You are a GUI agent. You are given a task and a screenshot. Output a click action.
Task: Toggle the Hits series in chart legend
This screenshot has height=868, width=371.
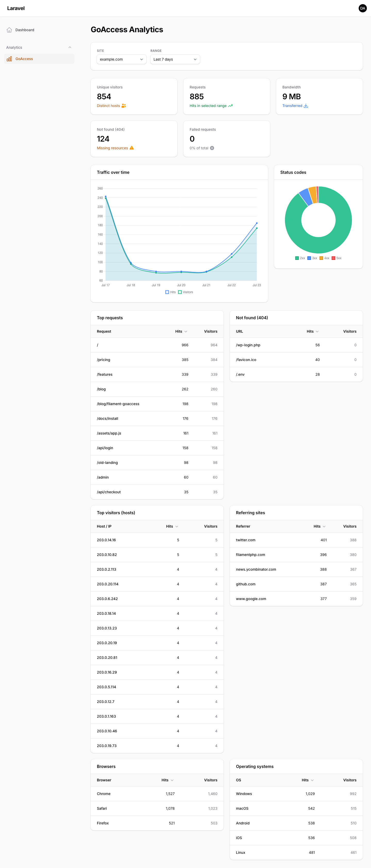tap(170, 292)
